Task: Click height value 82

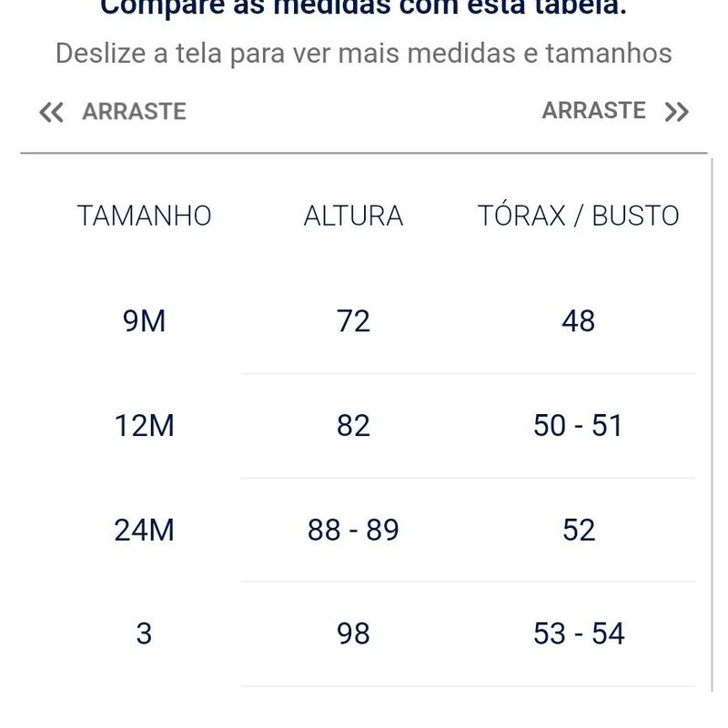Action: [x=353, y=425]
